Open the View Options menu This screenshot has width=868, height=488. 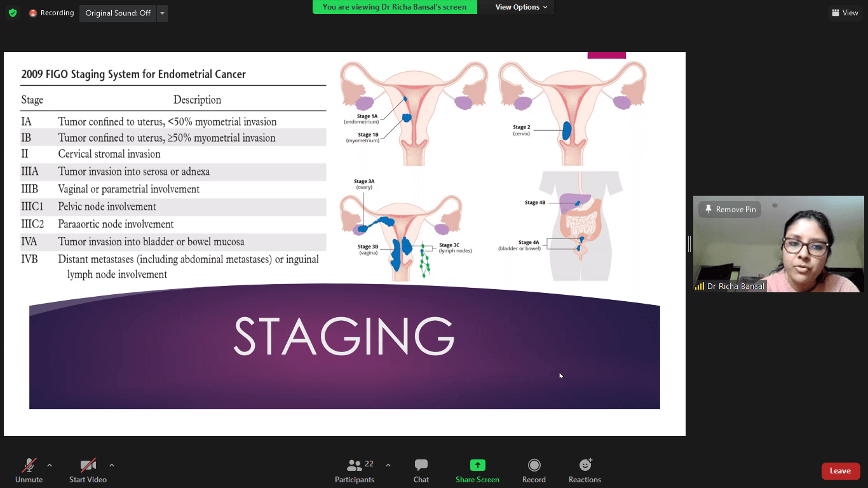[521, 7]
